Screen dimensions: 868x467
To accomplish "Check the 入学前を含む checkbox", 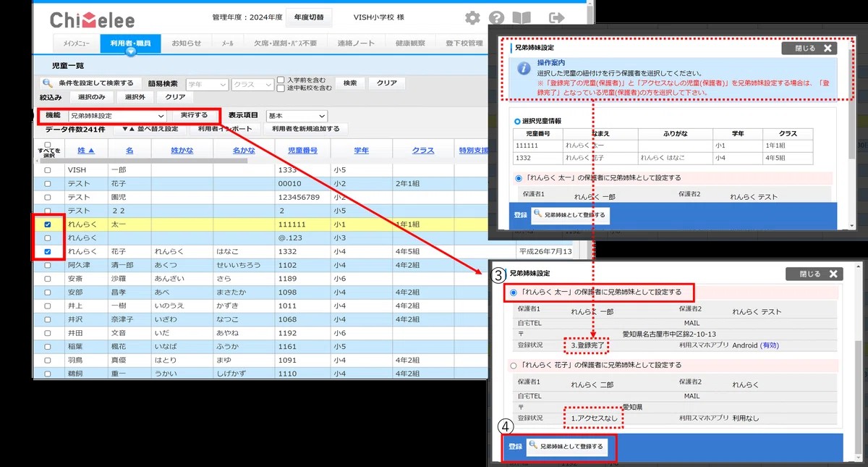I will (281, 80).
